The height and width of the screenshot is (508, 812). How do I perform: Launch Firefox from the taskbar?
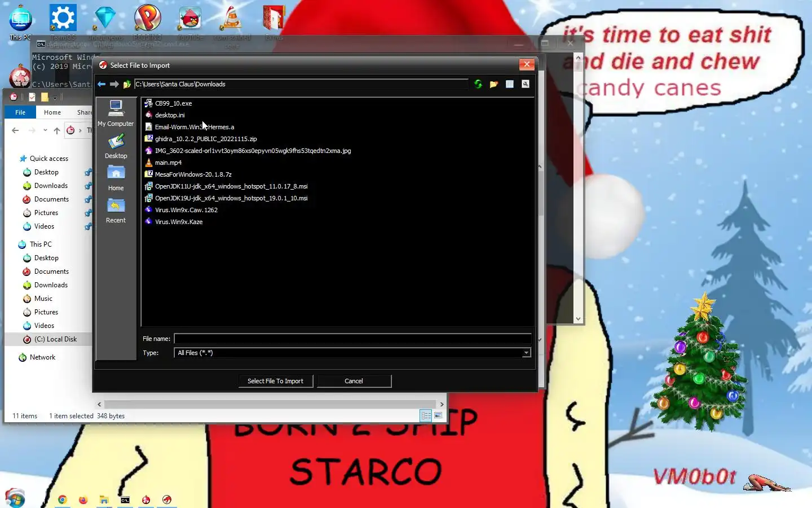coord(83,500)
